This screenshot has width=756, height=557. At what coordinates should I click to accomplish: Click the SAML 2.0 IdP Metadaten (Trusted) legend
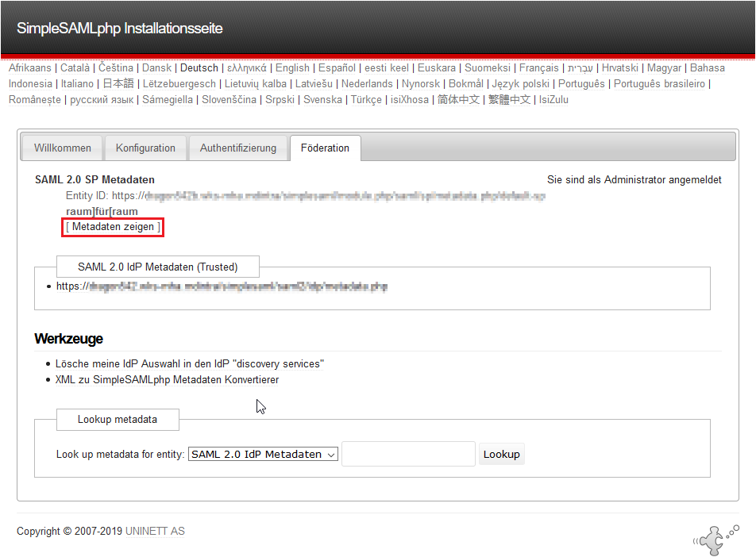(x=158, y=267)
